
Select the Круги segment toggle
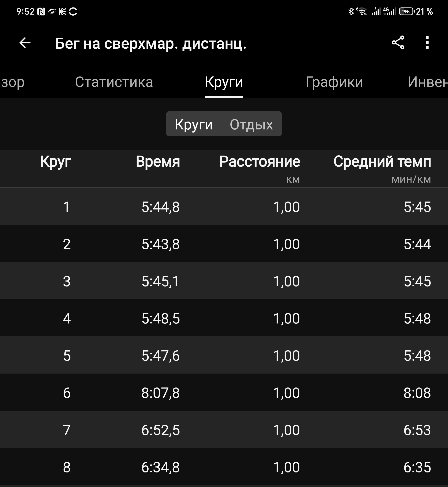pyautogui.click(x=194, y=124)
